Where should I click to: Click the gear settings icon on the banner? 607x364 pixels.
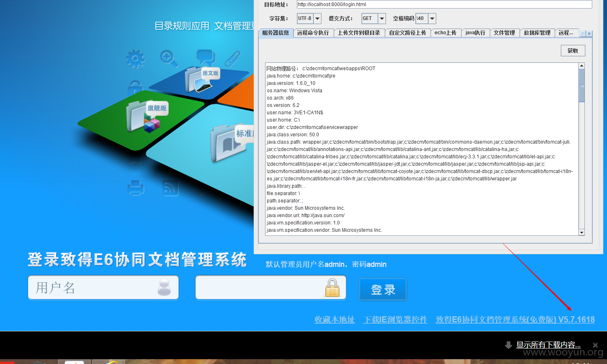[135, 59]
